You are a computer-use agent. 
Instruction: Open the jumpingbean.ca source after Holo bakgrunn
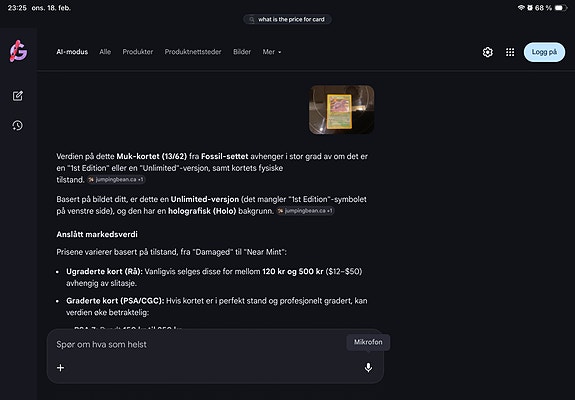[305, 211]
